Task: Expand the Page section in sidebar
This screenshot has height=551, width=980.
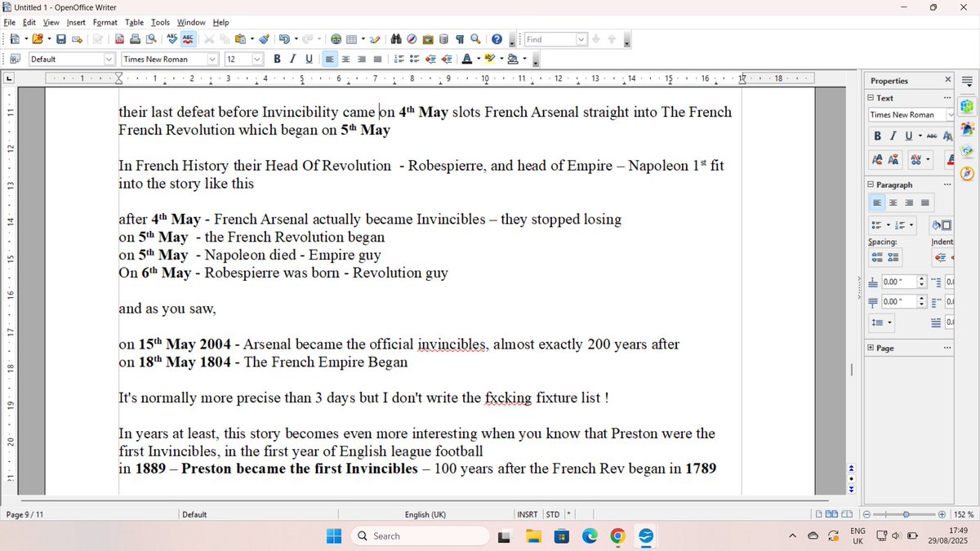Action: (871, 349)
